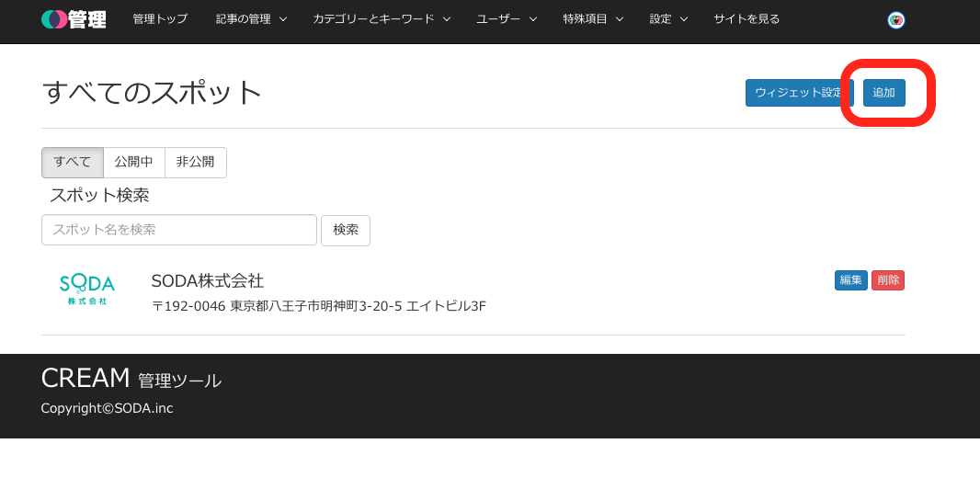
Task: Click the すべてのスポット page heading
Action: pyautogui.click(x=152, y=93)
